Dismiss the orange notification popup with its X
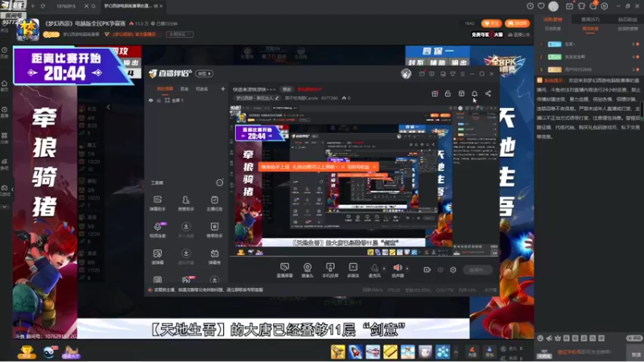 pyautogui.click(x=374, y=167)
